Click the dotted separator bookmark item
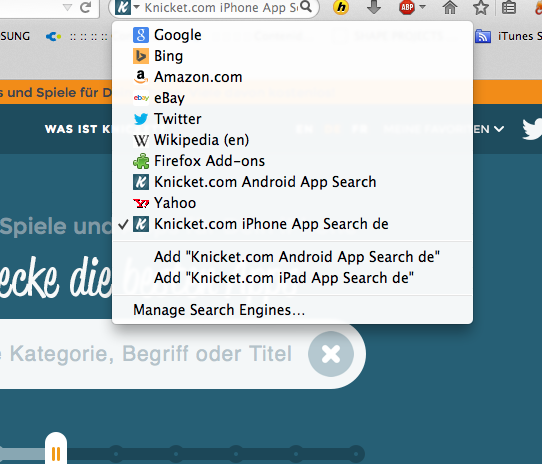 pos(88,37)
